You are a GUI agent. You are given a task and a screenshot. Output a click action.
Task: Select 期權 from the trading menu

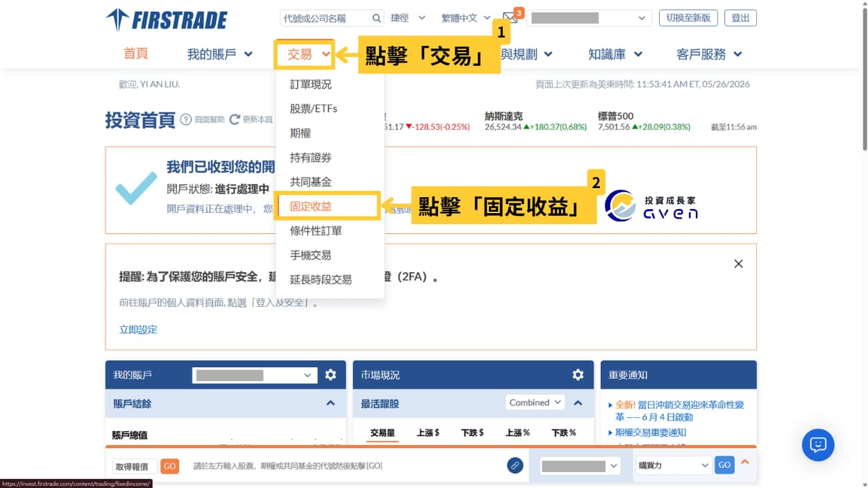pyautogui.click(x=300, y=133)
